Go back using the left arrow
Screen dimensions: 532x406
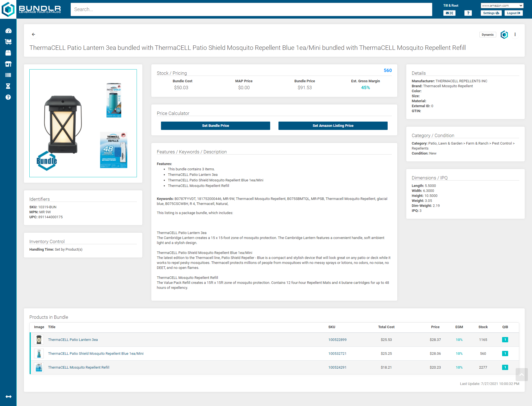34,34
